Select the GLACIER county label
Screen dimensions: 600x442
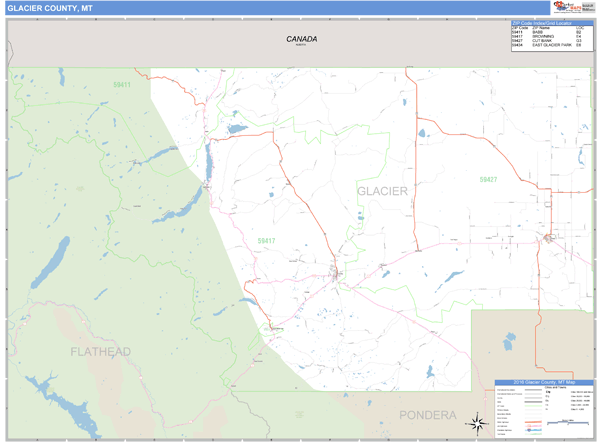pos(382,191)
